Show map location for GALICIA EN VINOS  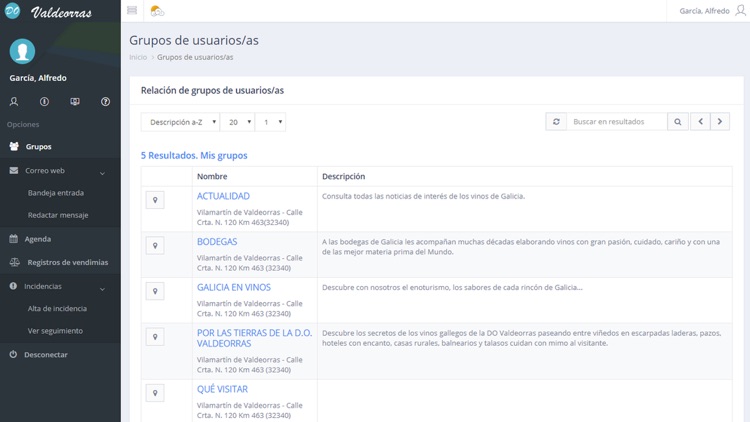click(155, 291)
